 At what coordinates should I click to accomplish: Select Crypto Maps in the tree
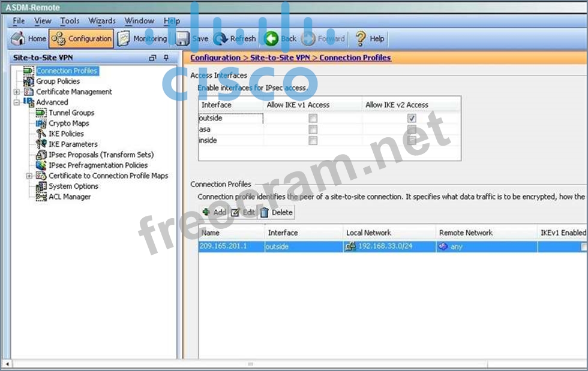click(x=68, y=123)
